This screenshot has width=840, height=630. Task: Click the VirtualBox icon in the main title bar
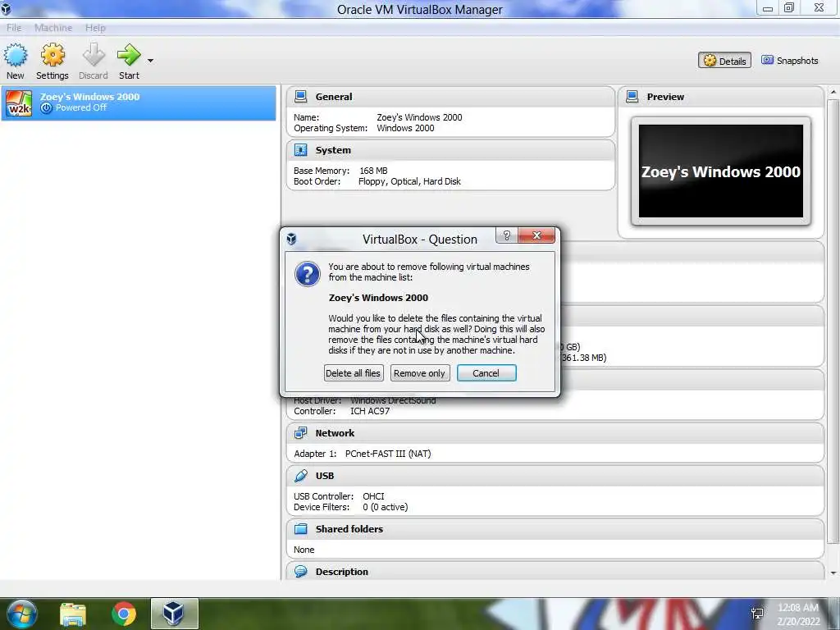pos(6,8)
